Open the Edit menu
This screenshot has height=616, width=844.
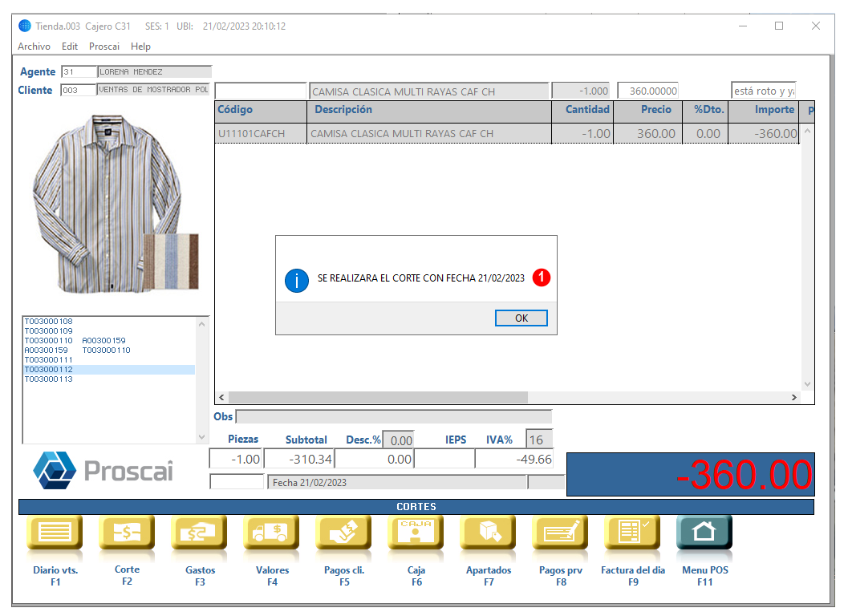pos(70,47)
